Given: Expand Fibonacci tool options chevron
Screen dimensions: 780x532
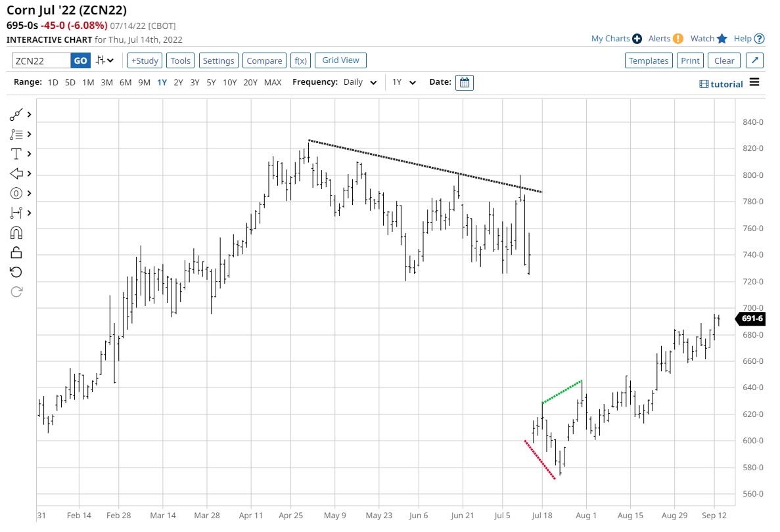Looking at the screenshot, I should (30, 134).
